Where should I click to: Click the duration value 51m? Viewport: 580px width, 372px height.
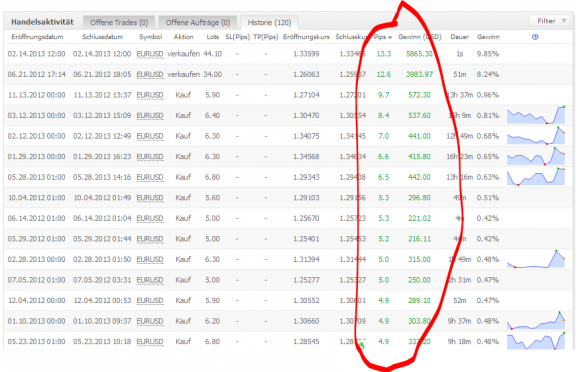pos(459,74)
